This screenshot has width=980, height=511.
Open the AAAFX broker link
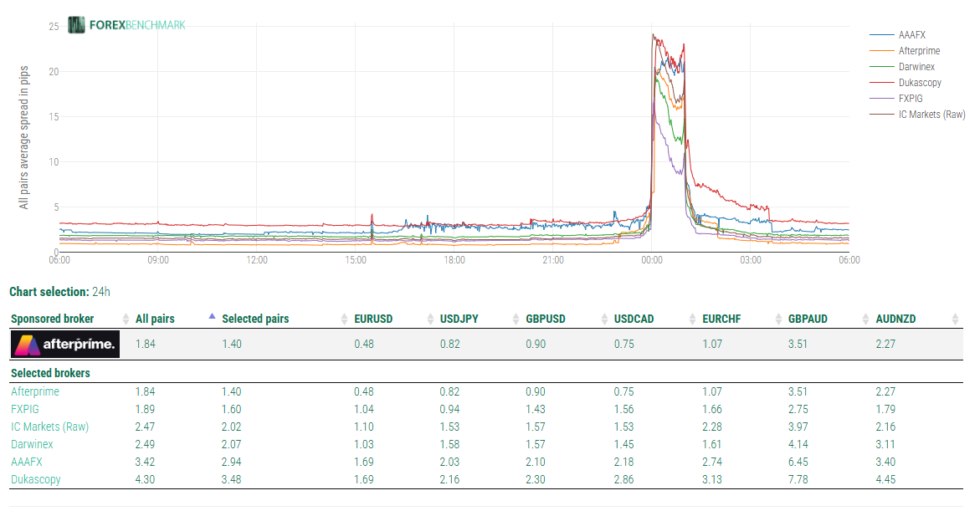click(x=26, y=462)
